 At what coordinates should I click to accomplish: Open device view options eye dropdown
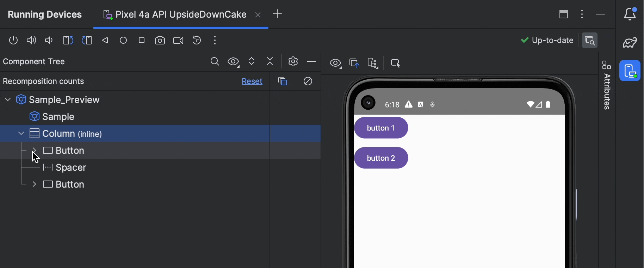[336, 63]
